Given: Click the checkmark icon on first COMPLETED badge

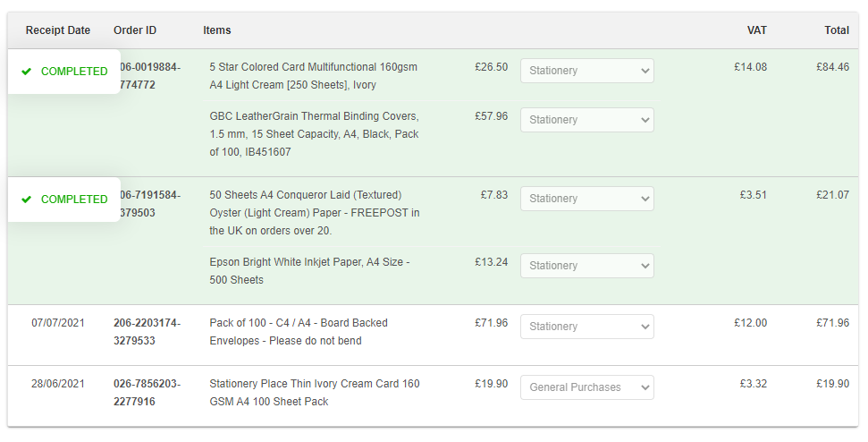Looking at the screenshot, I should pyautogui.click(x=27, y=72).
